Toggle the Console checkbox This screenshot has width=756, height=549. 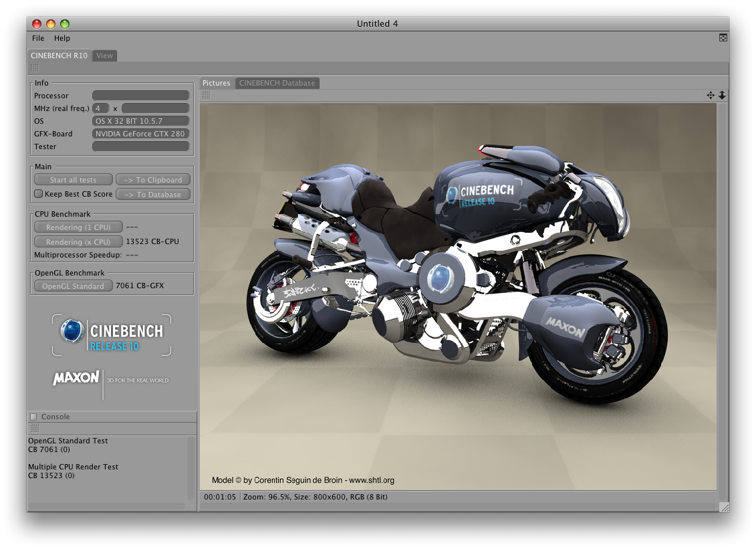point(33,417)
